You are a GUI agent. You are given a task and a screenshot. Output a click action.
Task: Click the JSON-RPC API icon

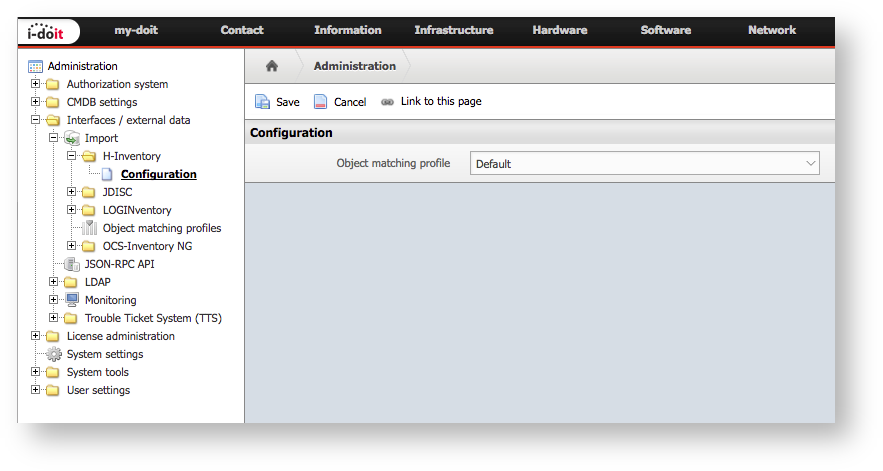(x=72, y=264)
